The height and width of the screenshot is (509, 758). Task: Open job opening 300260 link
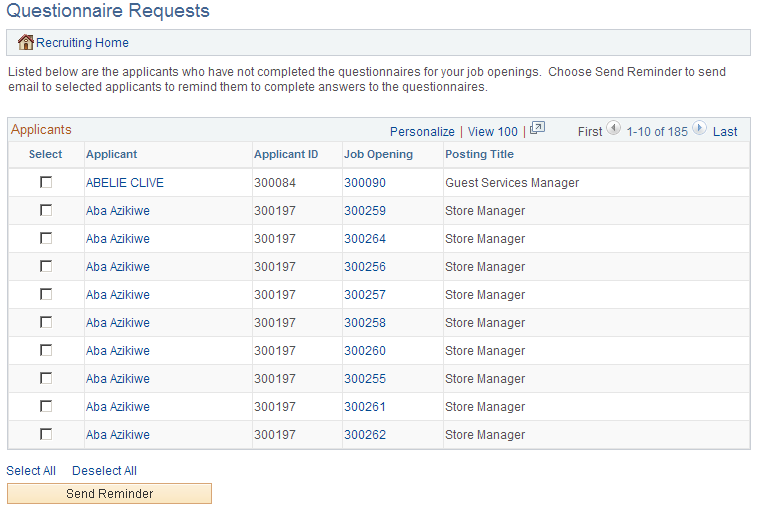[x=365, y=351]
